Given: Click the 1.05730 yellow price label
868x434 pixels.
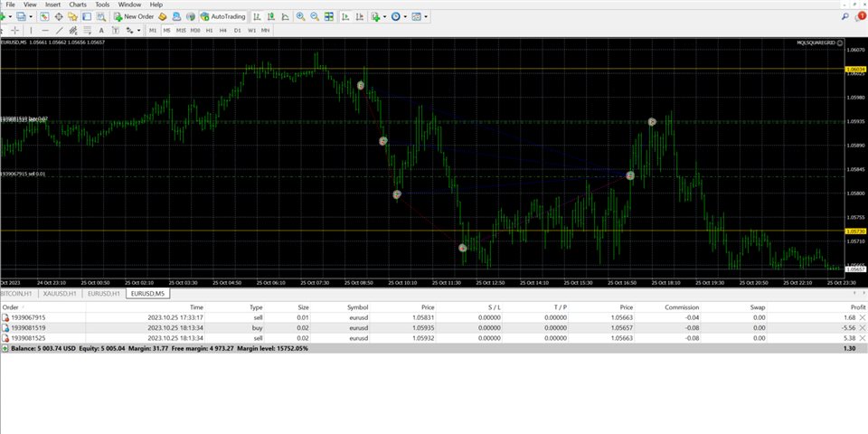Looking at the screenshot, I should click(855, 231).
